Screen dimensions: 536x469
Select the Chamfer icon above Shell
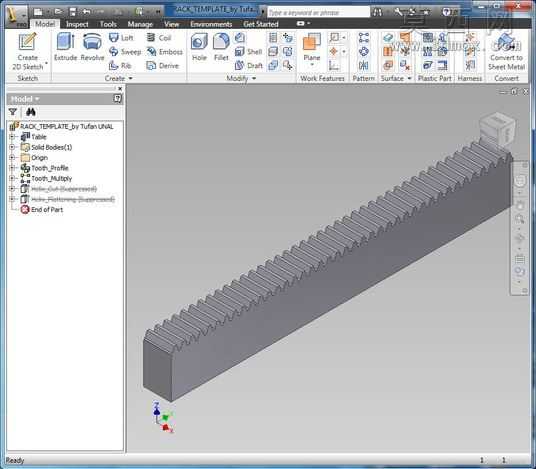(x=240, y=37)
